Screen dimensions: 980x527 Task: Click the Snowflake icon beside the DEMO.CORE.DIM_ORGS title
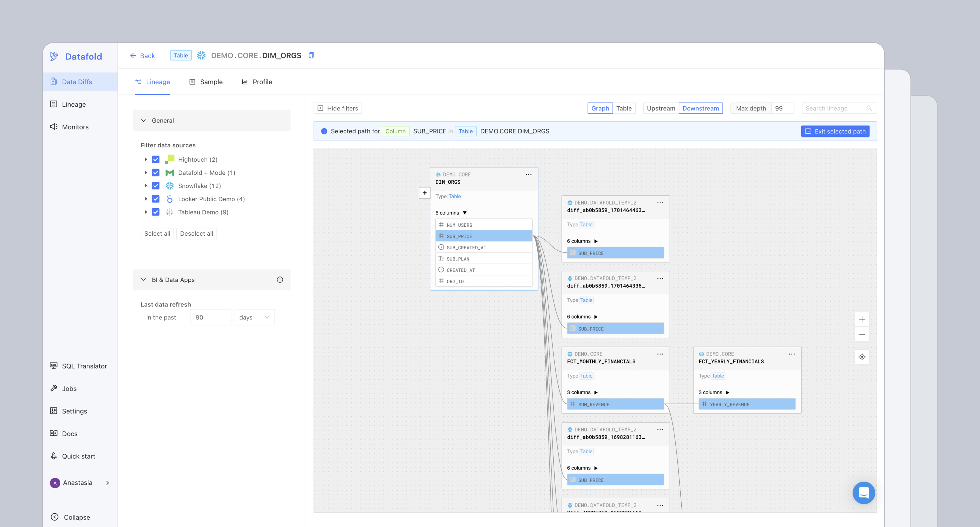coord(201,56)
